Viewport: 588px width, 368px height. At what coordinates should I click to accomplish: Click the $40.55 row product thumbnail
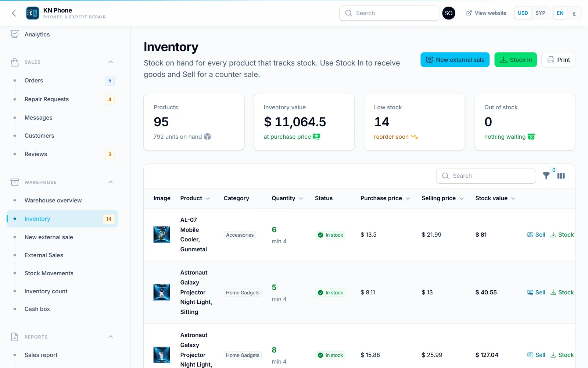coord(162,293)
